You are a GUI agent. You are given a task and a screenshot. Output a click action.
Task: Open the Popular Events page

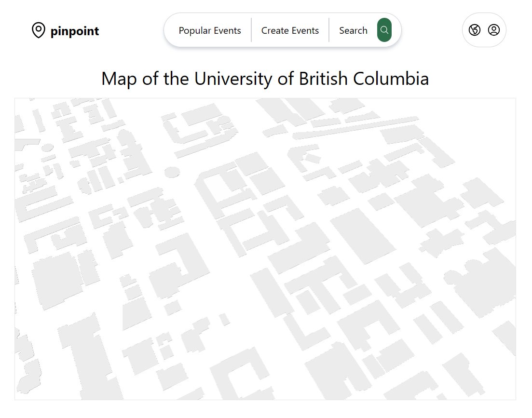210,30
